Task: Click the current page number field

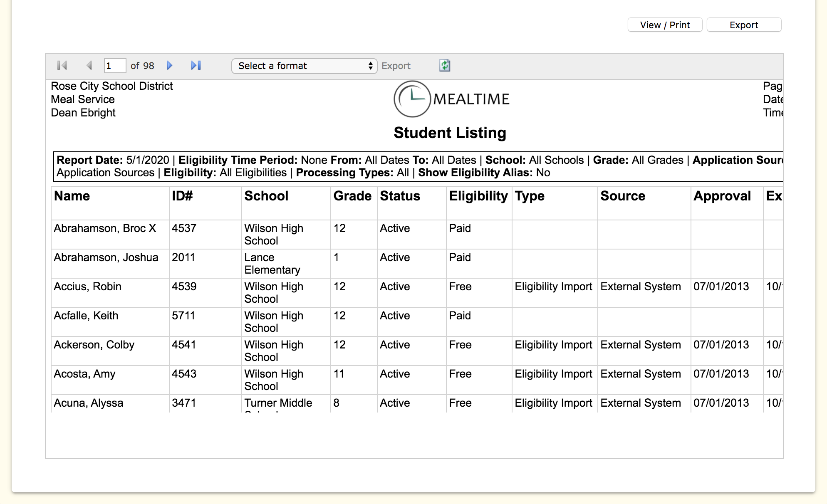Action: coord(114,66)
